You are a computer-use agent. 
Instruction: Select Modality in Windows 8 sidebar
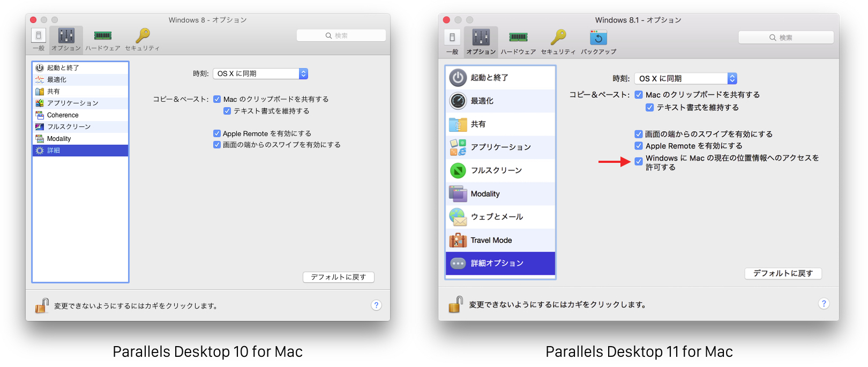[x=80, y=139]
